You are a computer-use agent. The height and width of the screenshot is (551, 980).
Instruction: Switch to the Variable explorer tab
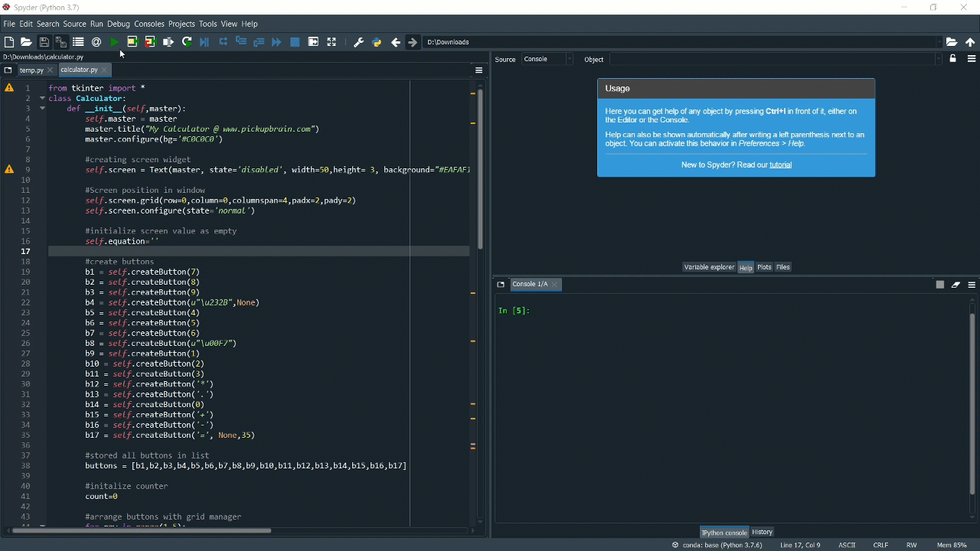(x=709, y=267)
